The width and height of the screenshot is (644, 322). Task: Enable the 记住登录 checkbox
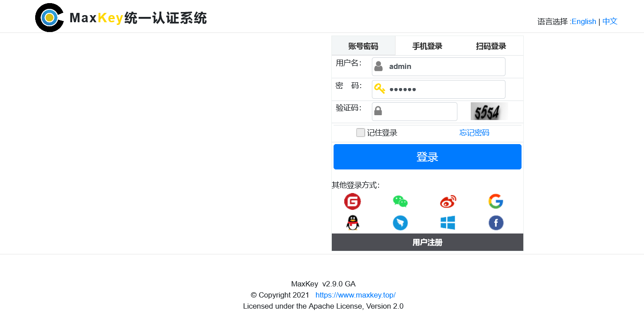[360, 133]
